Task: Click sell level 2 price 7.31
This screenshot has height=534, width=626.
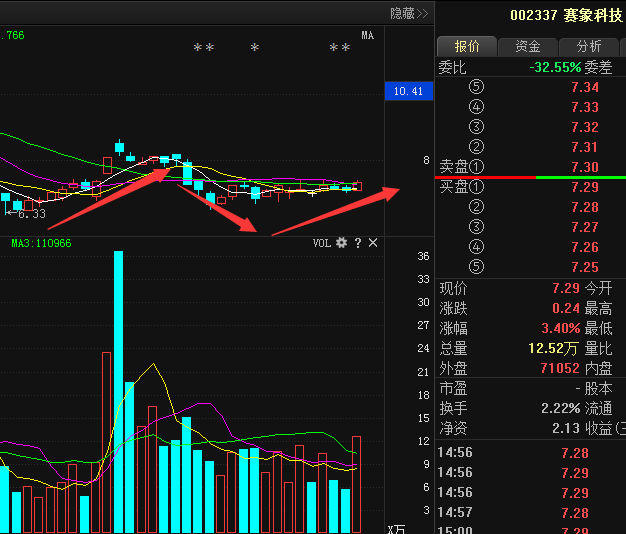Action: click(x=585, y=147)
